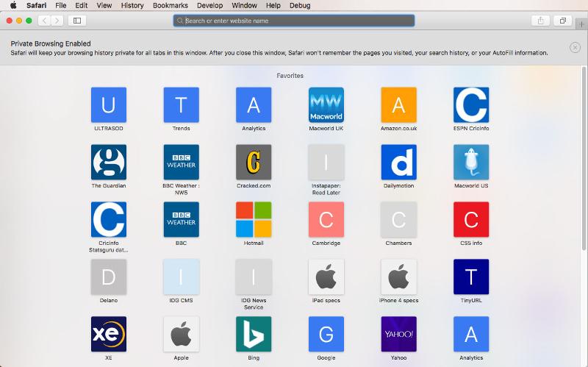
Task: Open the Trends favorite tile
Action: coord(181,104)
